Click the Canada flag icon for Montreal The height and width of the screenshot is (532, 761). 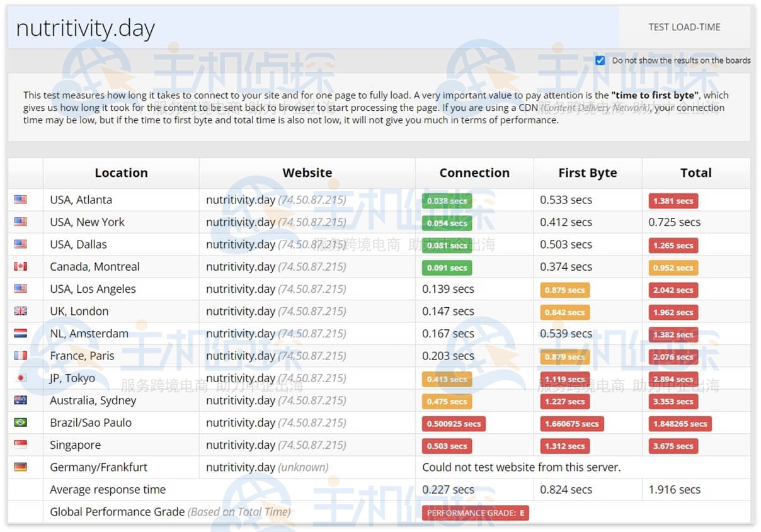21,267
